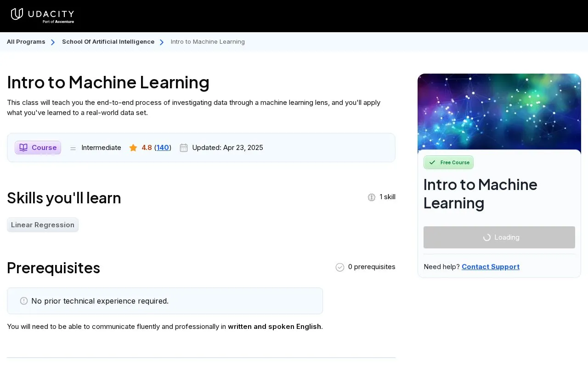Click the calendar icon beside Updated date
The height and width of the screenshot is (368, 588).
(184, 148)
